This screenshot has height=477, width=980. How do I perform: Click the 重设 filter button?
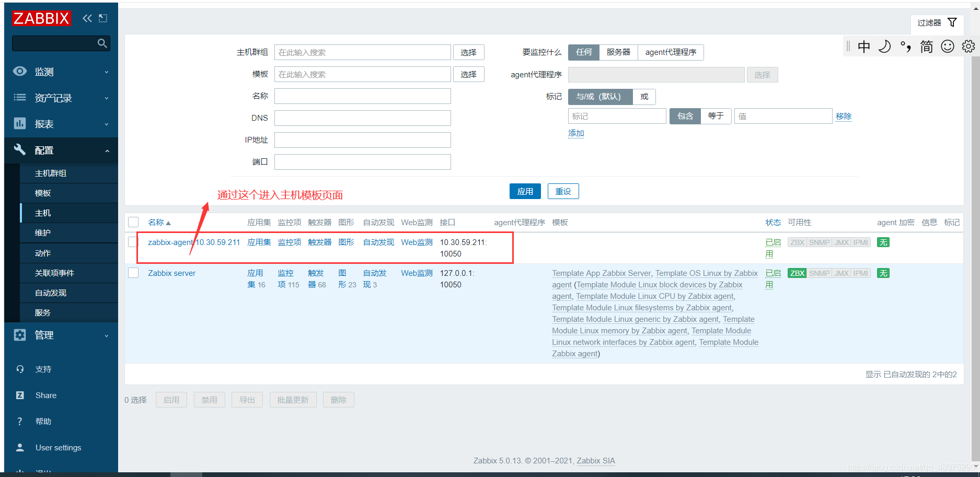point(563,191)
